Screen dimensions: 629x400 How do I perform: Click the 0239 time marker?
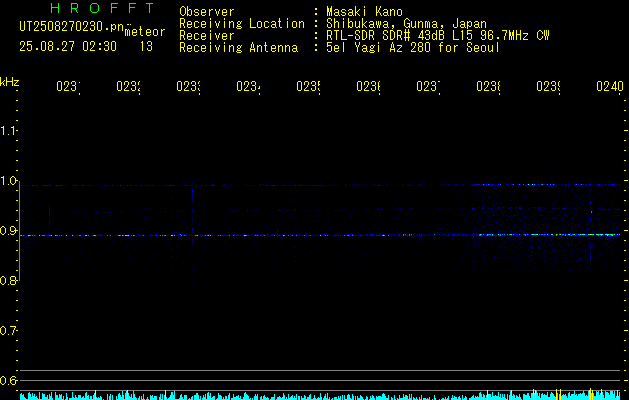point(548,86)
